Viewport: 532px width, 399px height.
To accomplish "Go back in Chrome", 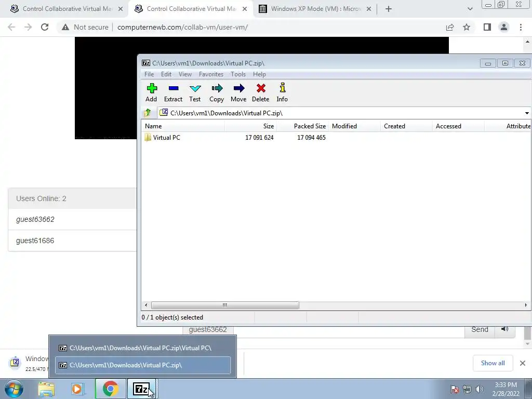I will coord(11,27).
